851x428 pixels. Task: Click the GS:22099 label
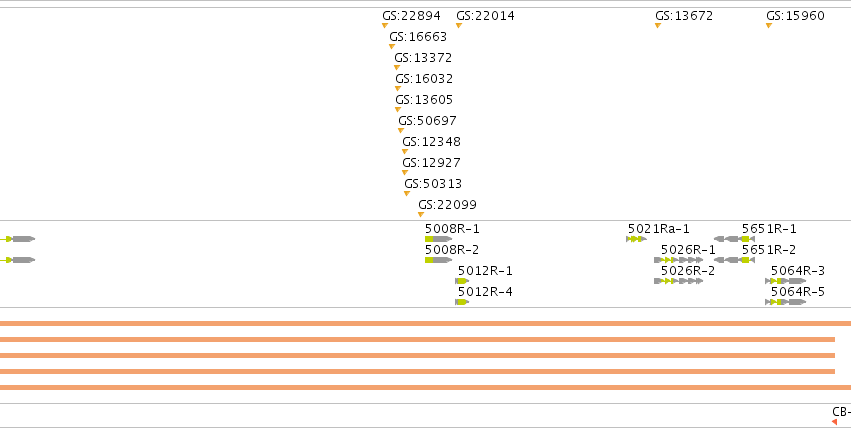[x=447, y=205]
